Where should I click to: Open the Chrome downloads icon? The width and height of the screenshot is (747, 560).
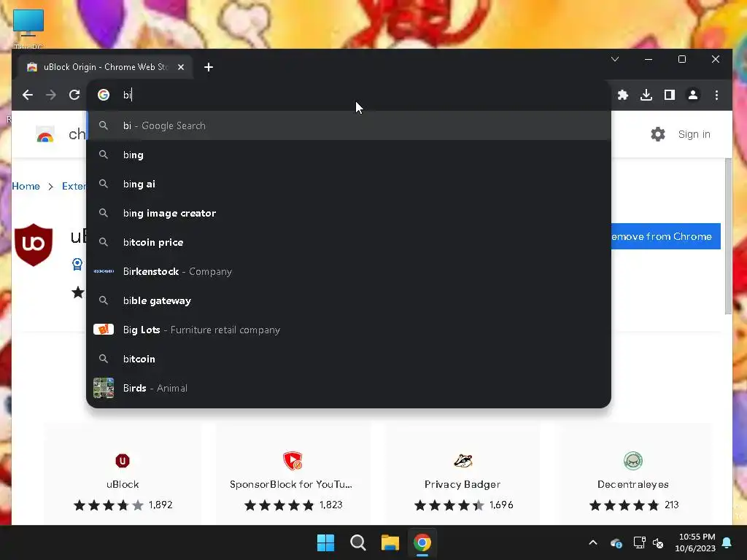tap(646, 95)
